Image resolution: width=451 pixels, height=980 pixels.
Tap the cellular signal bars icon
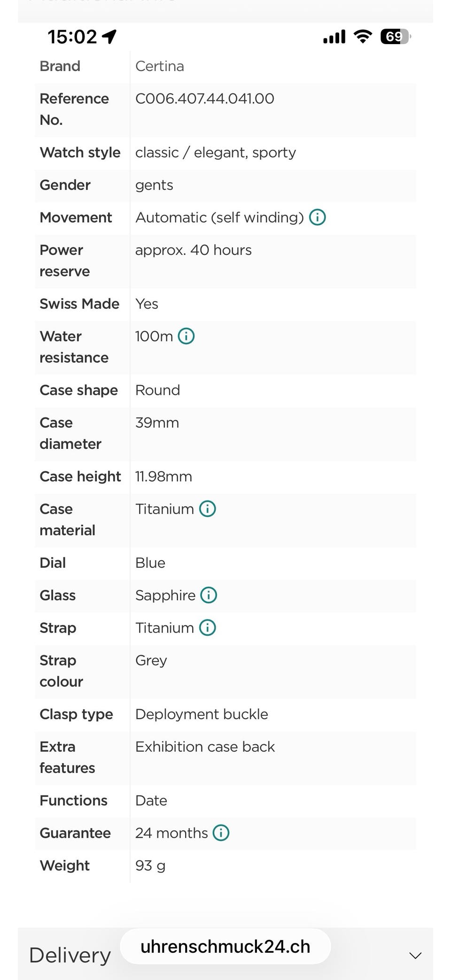click(334, 36)
